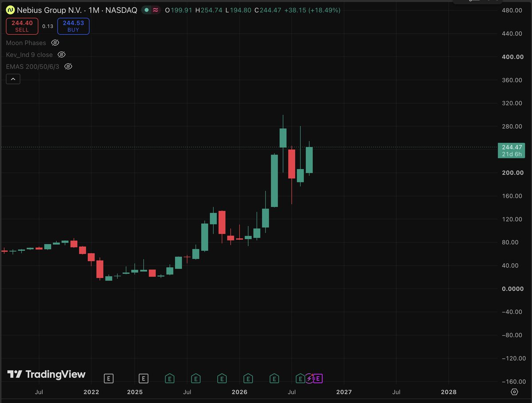
Task: Click the Nebius Group symbol logo icon
Action: (x=10, y=10)
